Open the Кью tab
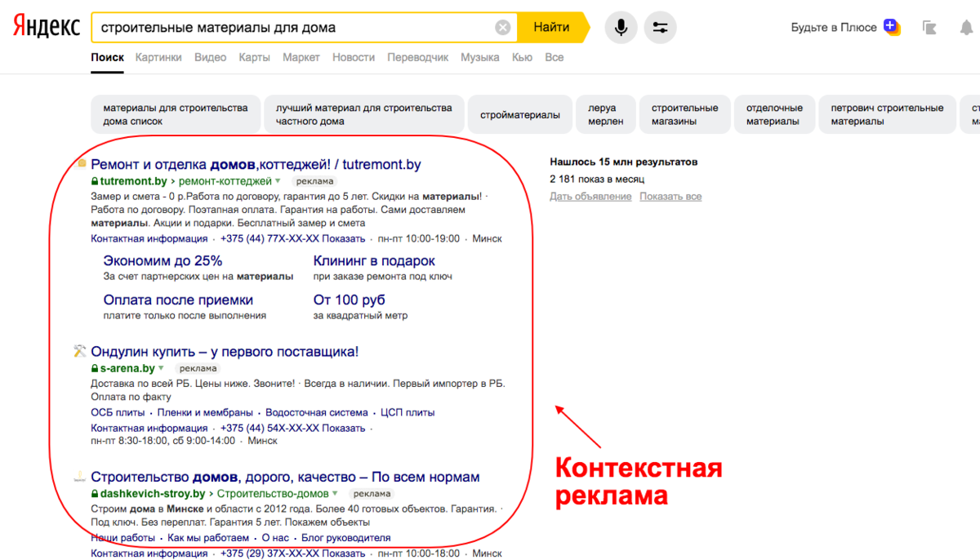 click(522, 57)
